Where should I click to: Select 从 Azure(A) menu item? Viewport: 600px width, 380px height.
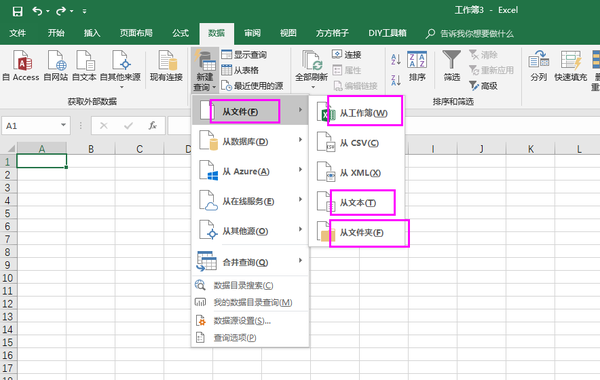pyautogui.click(x=250, y=171)
